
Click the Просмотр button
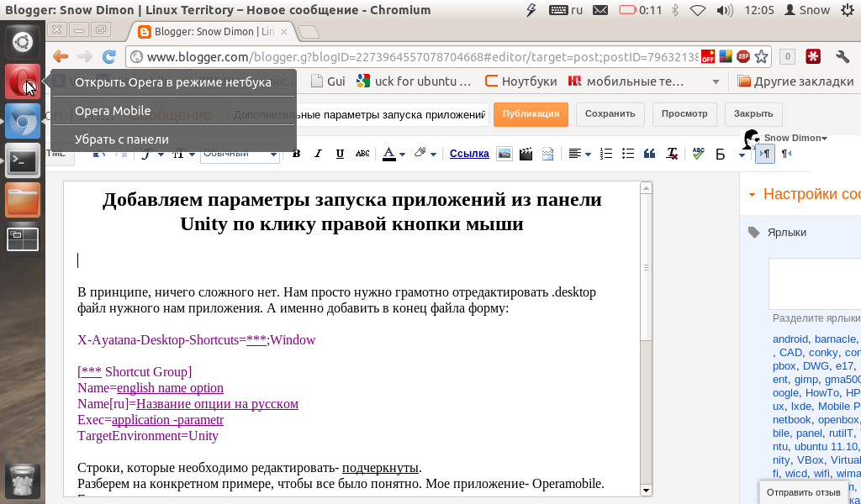click(684, 114)
